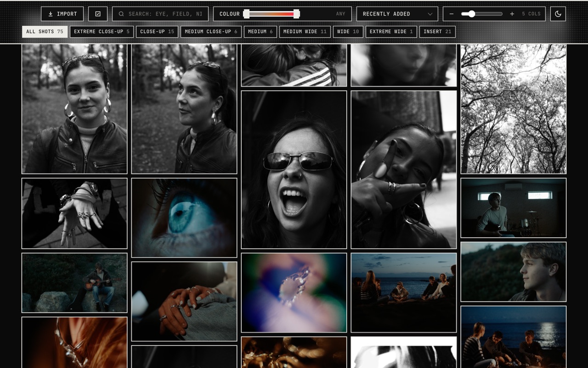This screenshot has width=588, height=368.
Task: Click the right colour range handle
Action: click(296, 14)
